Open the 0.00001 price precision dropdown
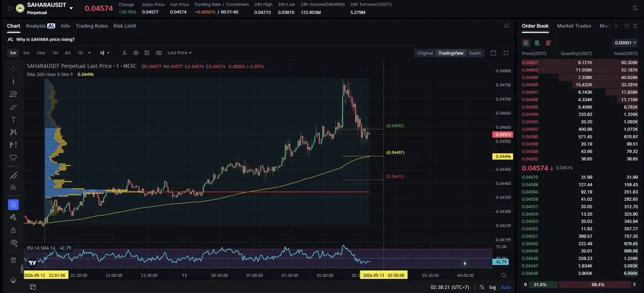 625,42
